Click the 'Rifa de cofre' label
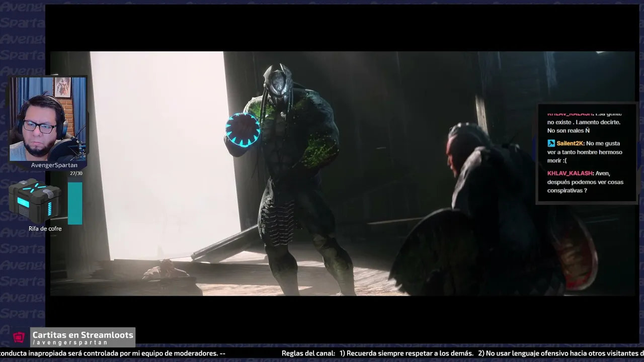 [45, 229]
